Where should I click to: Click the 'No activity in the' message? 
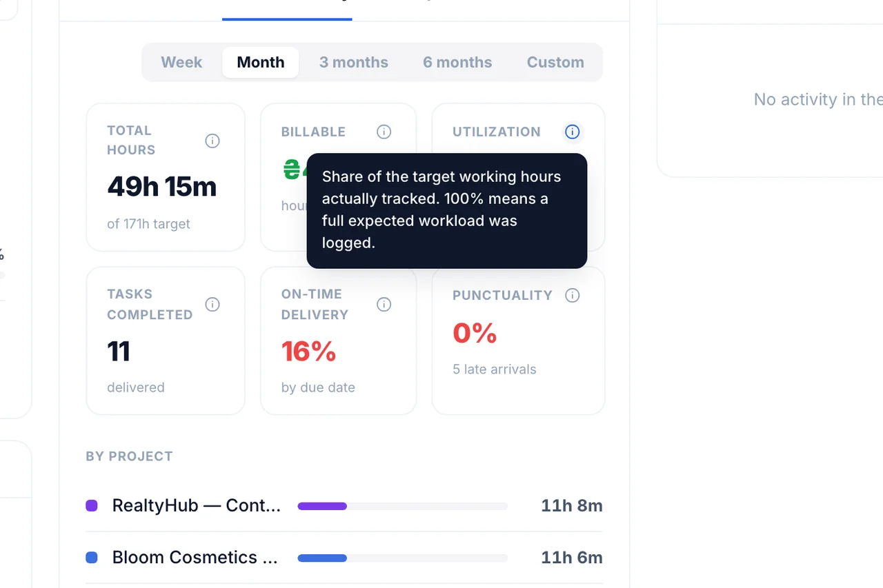pyautogui.click(x=818, y=99)
